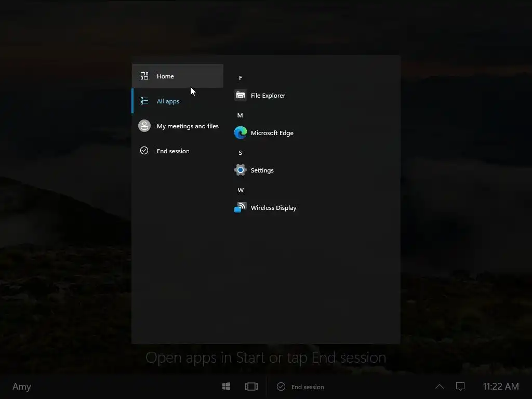Viewport: 532px width, 399px height.
Task: Open the Wireless Display icon
Action: point(241,207)
